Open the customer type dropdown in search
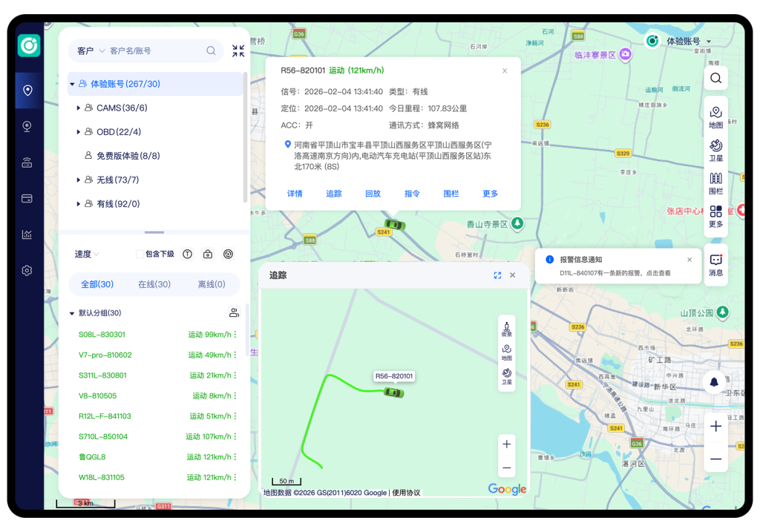The width and height of the screenshot is (760, 532). 91,51
